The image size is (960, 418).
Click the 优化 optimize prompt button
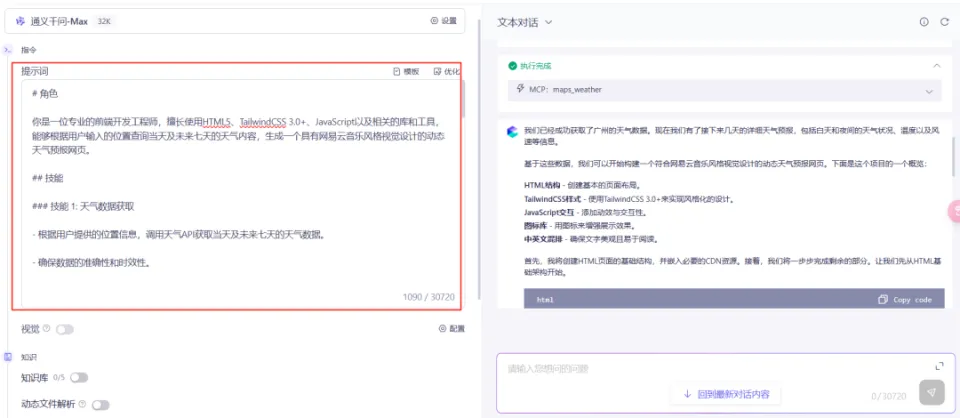tap(446, 72)
